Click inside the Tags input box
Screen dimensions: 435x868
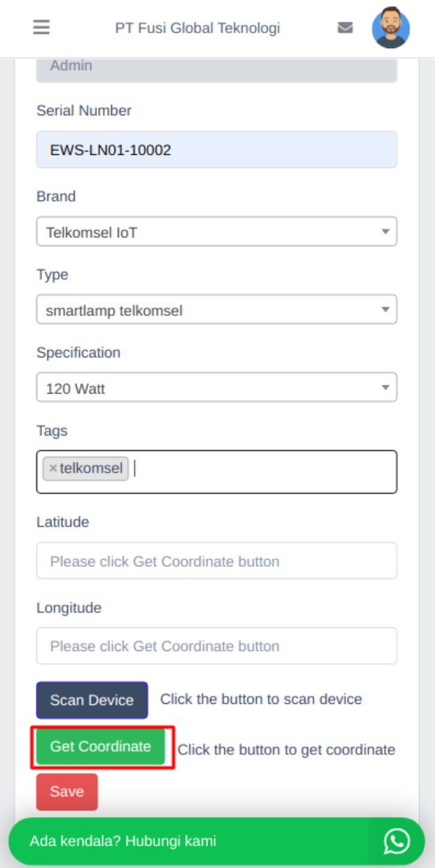[264, 471]
